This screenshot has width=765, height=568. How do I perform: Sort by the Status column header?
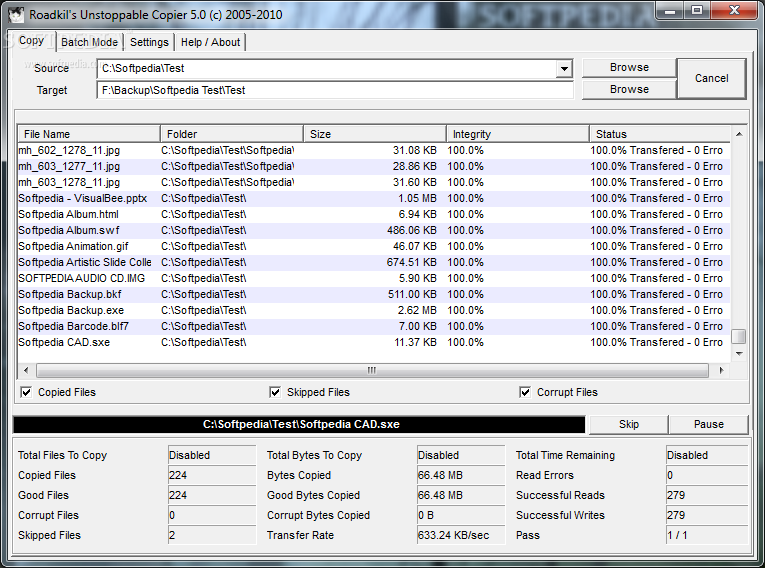(660, 134)
